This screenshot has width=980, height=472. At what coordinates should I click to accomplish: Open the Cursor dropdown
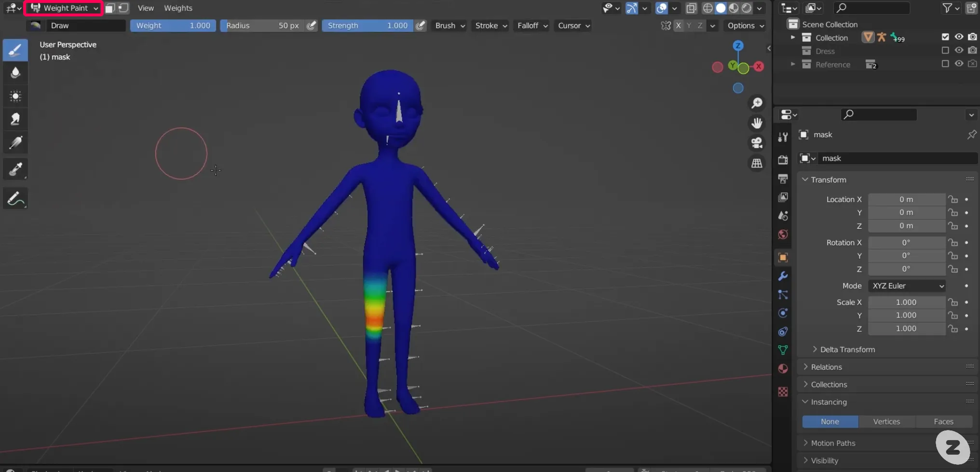click(x=573, y=26)
